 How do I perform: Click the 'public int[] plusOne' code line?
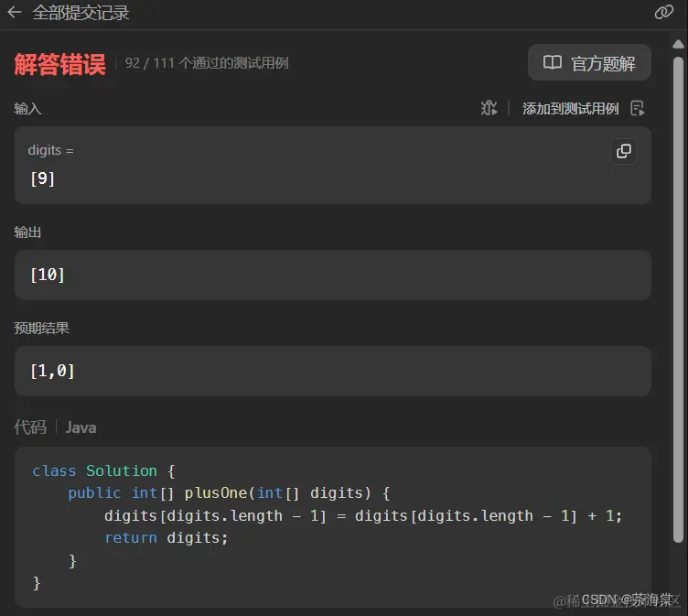point(229,493)
